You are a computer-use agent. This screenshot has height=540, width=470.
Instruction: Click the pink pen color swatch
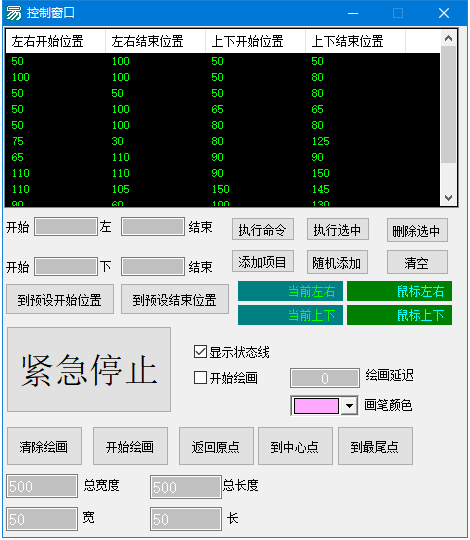point(316,406)
